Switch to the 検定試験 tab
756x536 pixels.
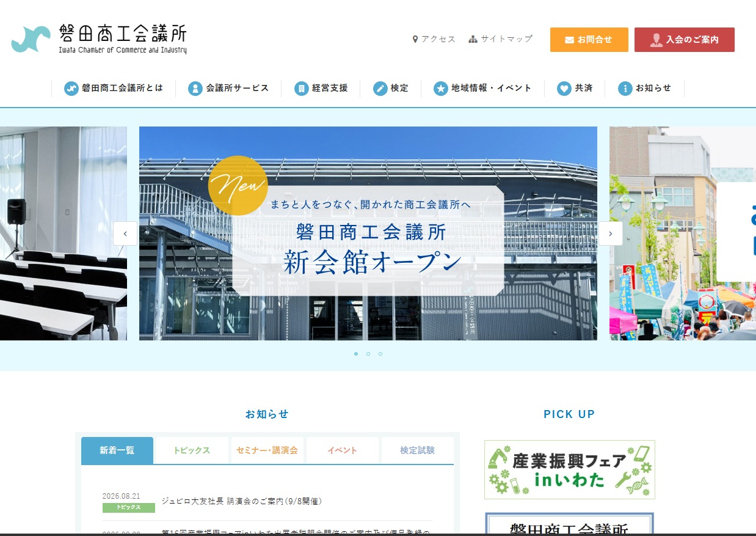click(x=418, y=450)
